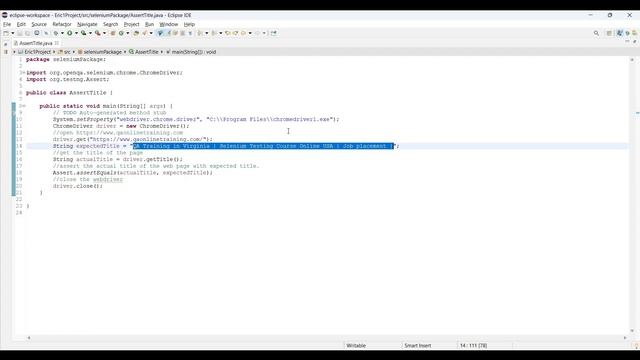Click the External Tools run icon
Screen dimensions: 640x360
point(98,33)
